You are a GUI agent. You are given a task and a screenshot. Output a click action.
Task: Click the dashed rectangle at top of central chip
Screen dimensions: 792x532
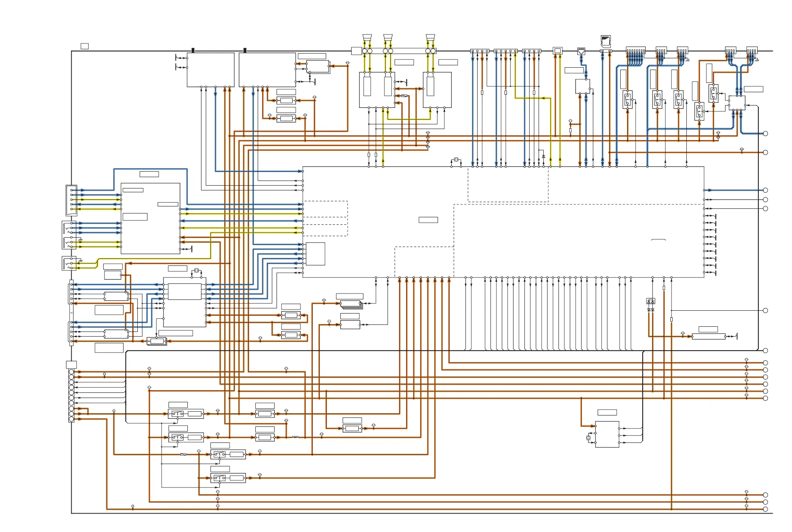(508, 184)
